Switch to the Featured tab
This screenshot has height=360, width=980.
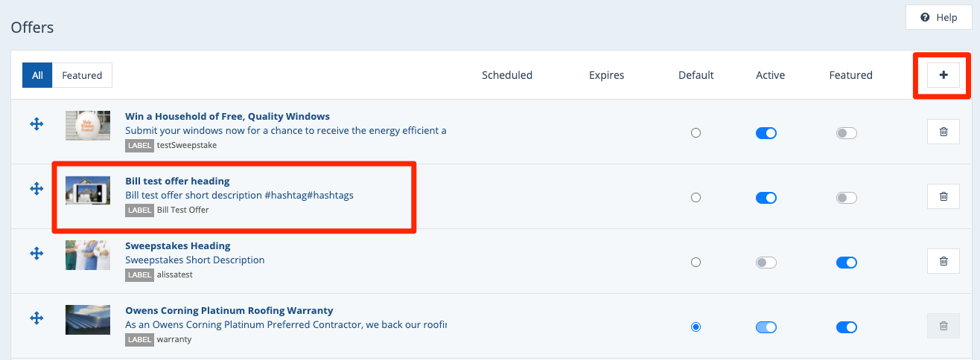click(82, 75)
